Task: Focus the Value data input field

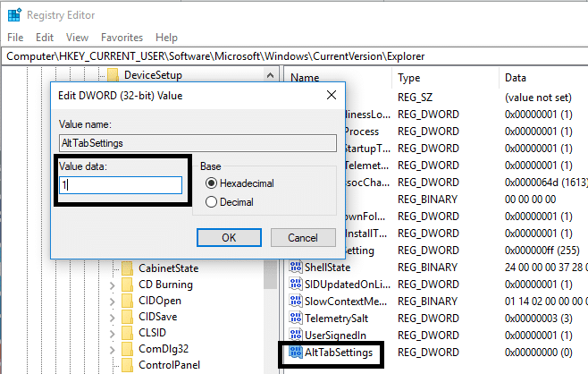Action: (x=120, y=185)
